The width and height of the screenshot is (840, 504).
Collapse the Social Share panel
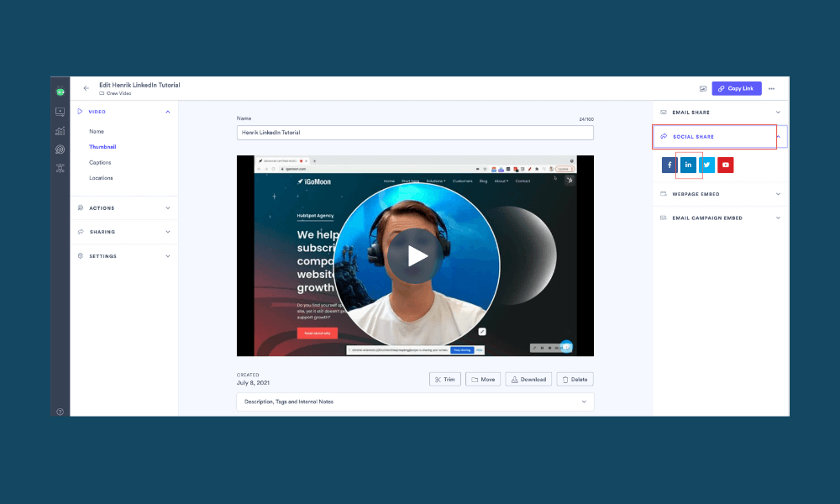point(720,137)
